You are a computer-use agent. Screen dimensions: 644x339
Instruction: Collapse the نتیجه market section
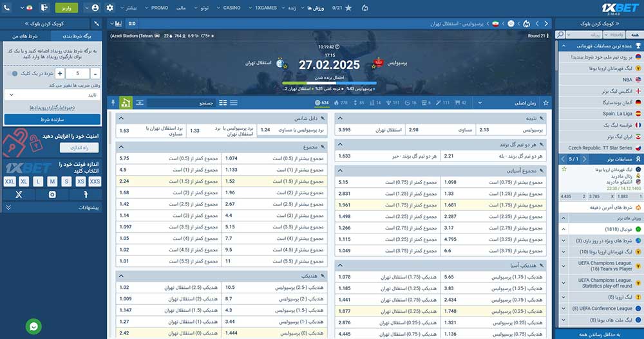[x=340, y=118]
